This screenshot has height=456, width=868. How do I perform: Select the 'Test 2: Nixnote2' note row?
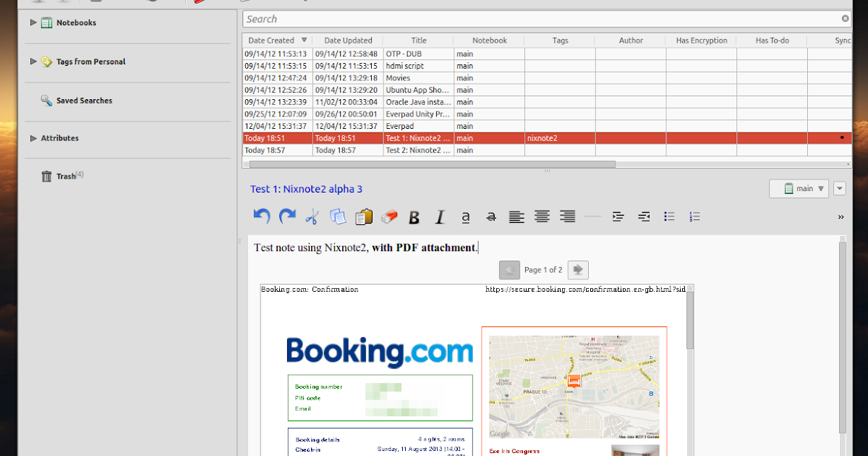(x=547, y=150)
